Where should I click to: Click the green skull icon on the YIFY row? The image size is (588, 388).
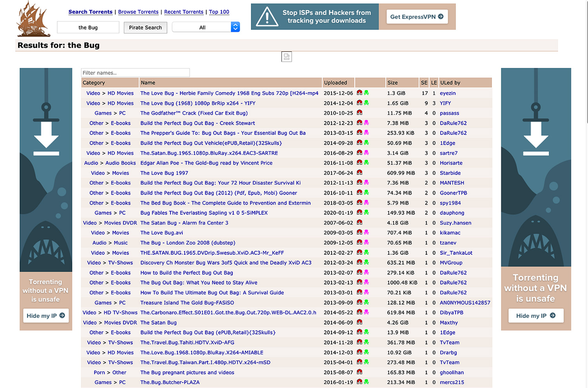point(366,103)
